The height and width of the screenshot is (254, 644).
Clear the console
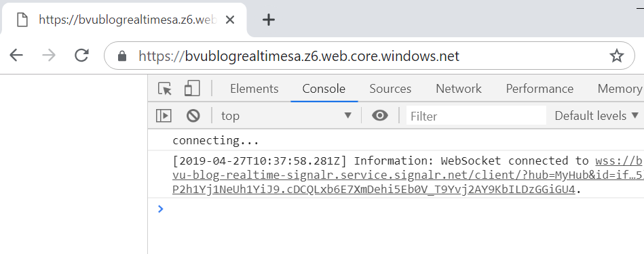193,116
